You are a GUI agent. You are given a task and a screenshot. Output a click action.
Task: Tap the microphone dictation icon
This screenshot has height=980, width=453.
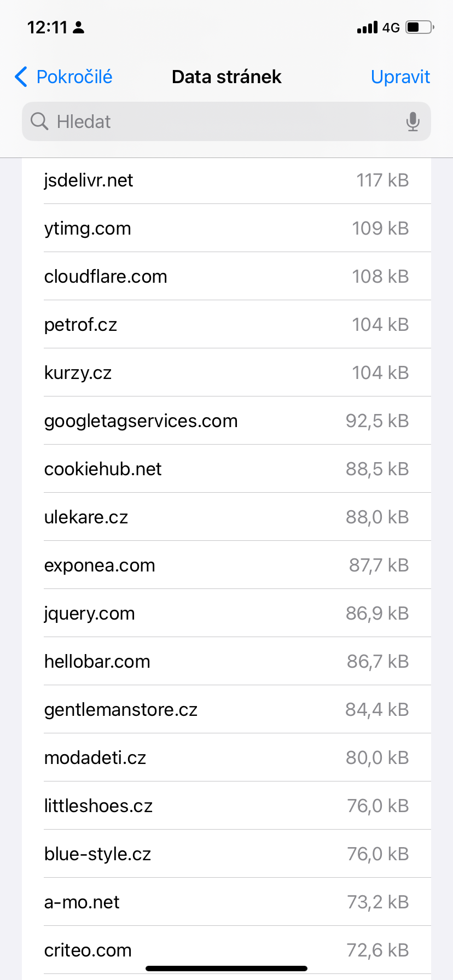click(413, 121)
